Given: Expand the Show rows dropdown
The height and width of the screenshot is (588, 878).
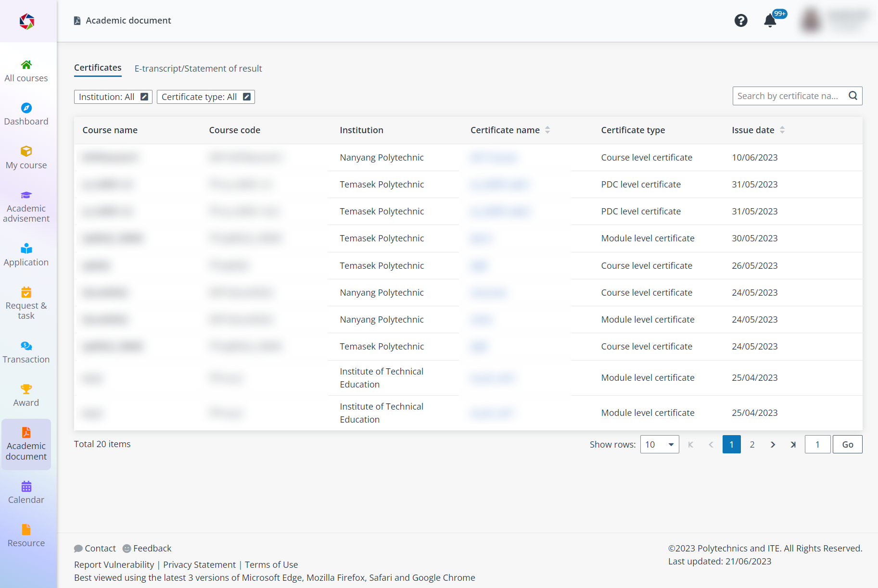Looking at the screenshot, I should (660, 444).
